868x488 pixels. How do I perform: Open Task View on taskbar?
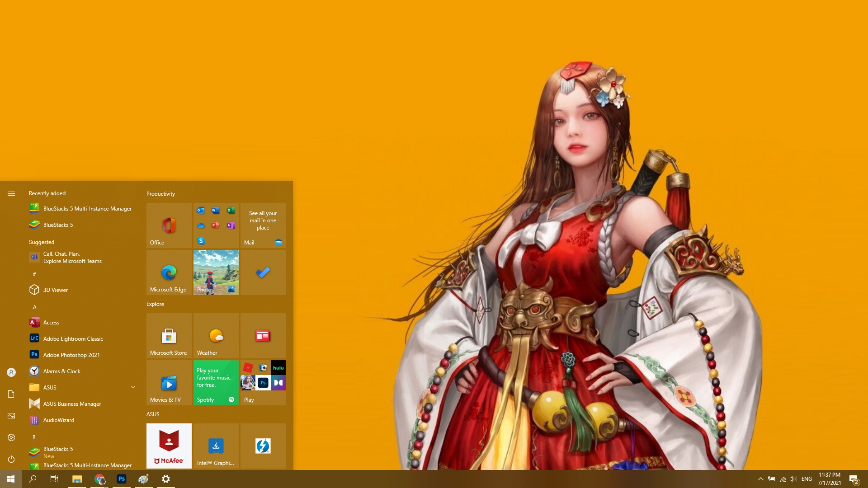(54, 479)
